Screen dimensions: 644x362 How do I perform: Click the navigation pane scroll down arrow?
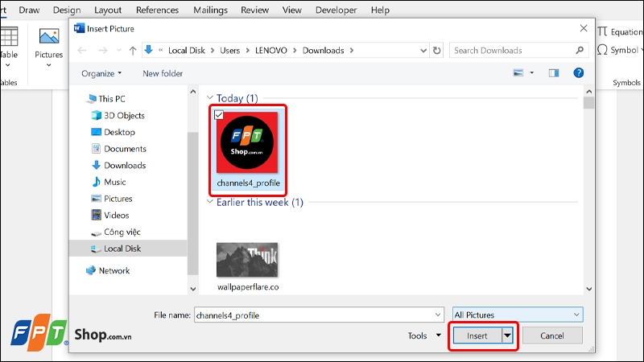pos(193,289)
